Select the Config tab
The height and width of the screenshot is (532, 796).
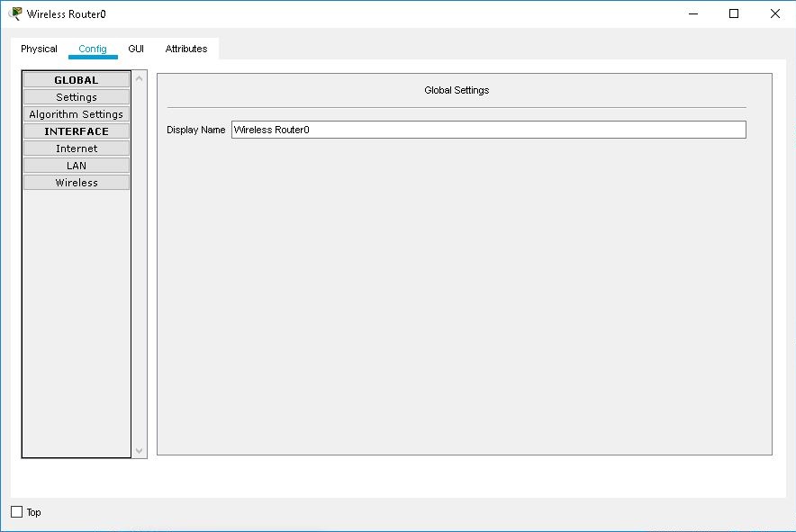click(93, 49)
